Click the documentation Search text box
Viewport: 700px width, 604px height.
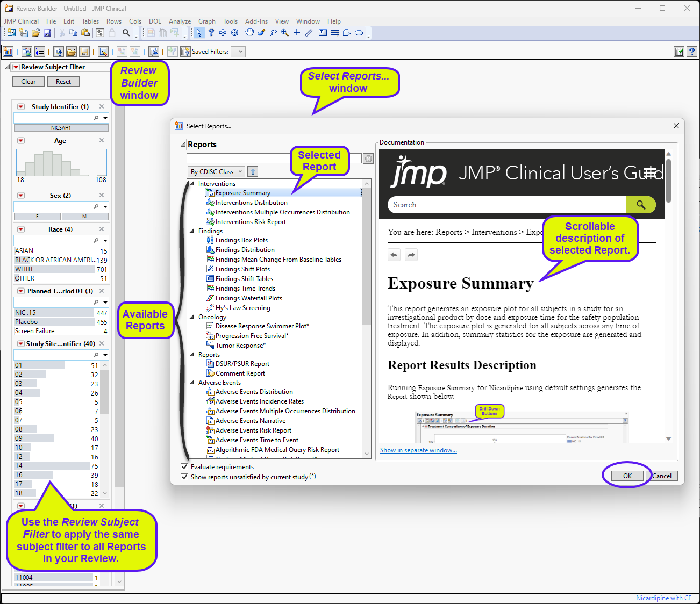click(506, 205)
